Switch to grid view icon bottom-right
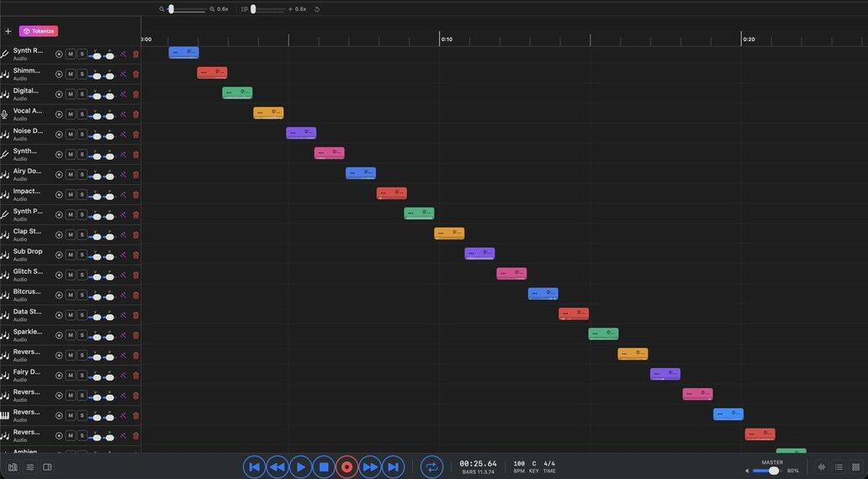 [x=855, y=467]
